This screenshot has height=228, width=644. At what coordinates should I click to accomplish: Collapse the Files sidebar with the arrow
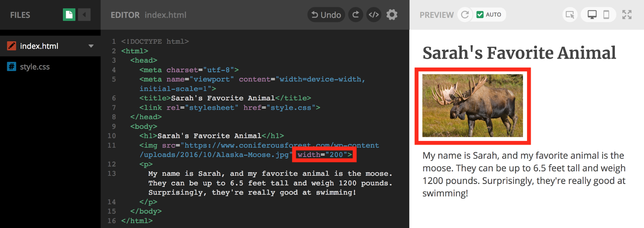pyautogui.click(x=84, y=15)
